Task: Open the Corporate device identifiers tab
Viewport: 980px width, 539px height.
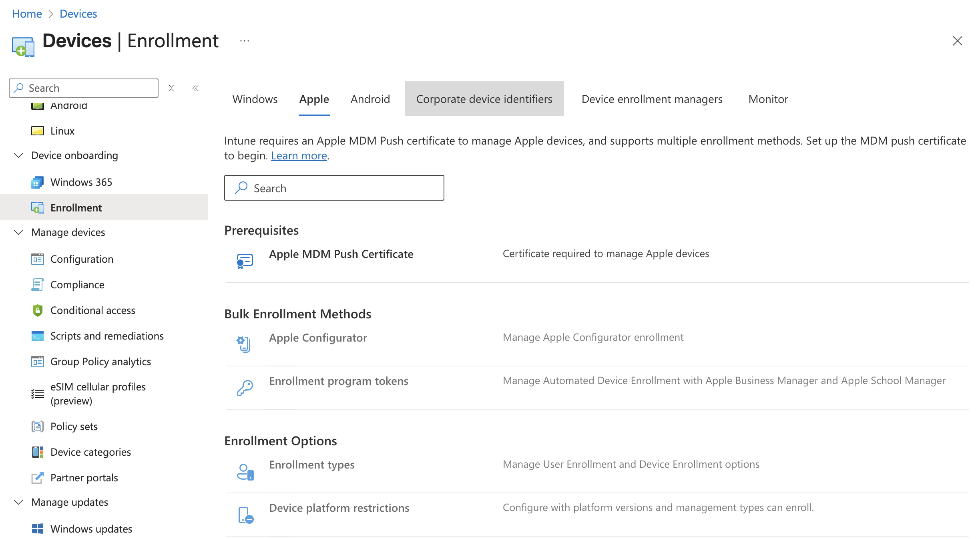Action: [484, 99]
